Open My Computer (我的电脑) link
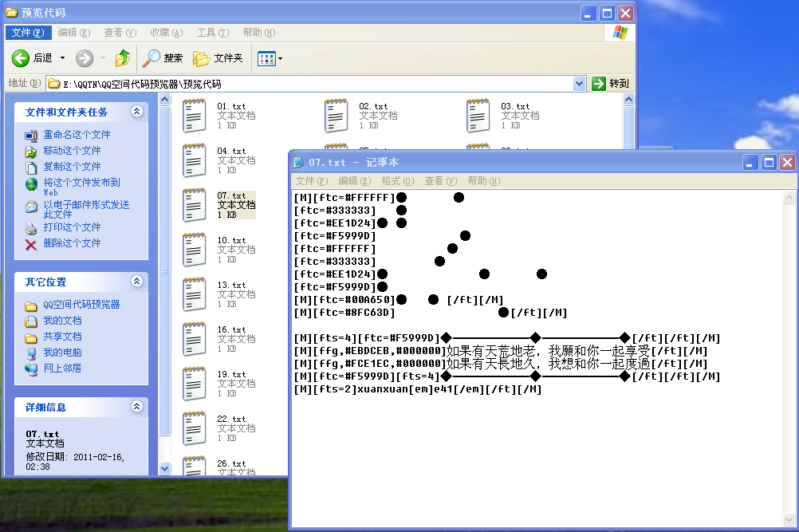Screen dimensions: 799x532 pos(62,353)
